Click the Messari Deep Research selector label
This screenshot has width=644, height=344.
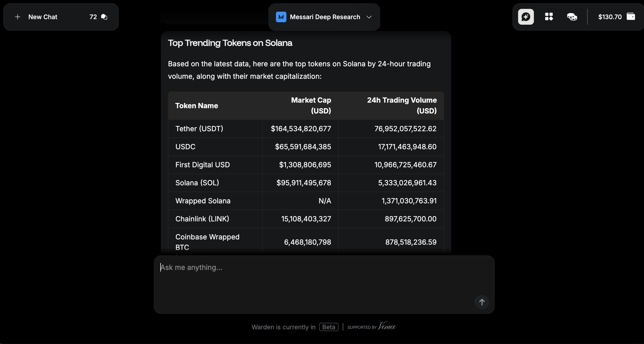[x=325, y=17]
